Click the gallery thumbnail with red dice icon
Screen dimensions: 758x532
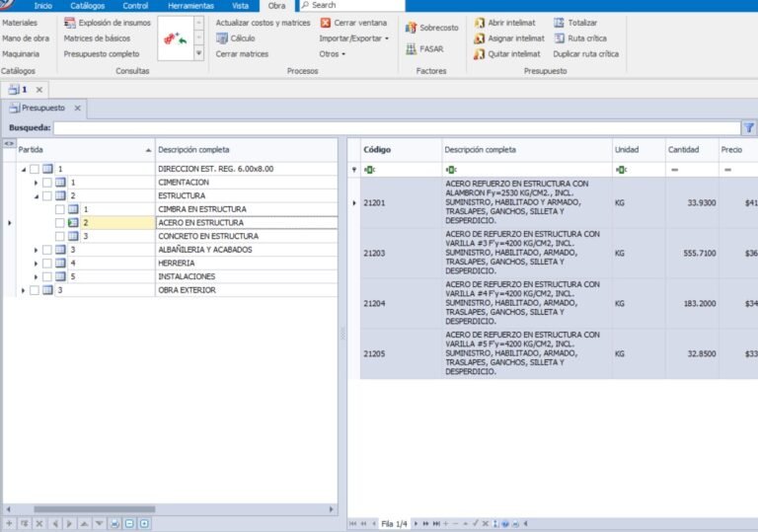click(175, 38)
